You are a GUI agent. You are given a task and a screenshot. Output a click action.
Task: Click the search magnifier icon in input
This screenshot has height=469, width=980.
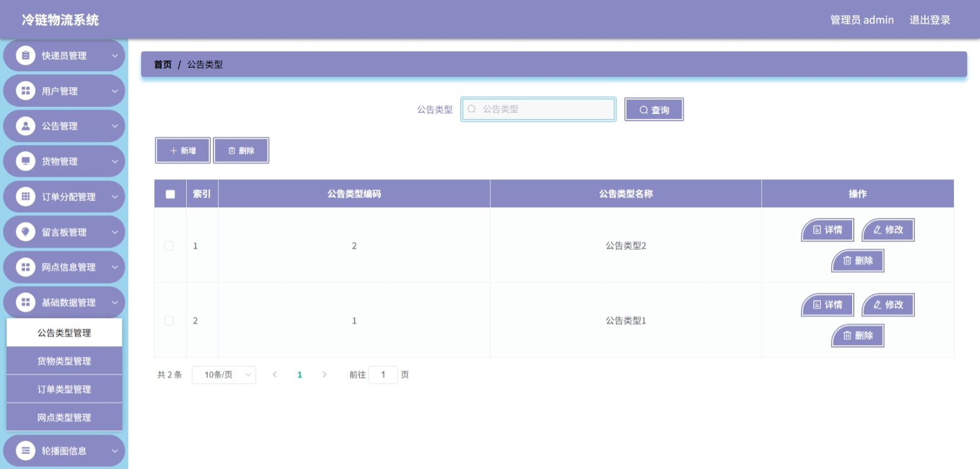pos(472,109)
